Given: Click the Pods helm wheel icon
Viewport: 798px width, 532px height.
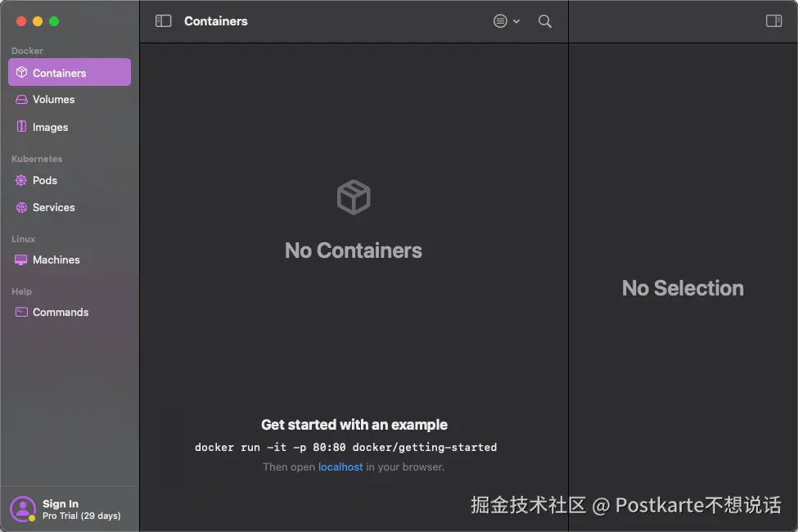Looking at the screenshot, I should coord(21,180).
